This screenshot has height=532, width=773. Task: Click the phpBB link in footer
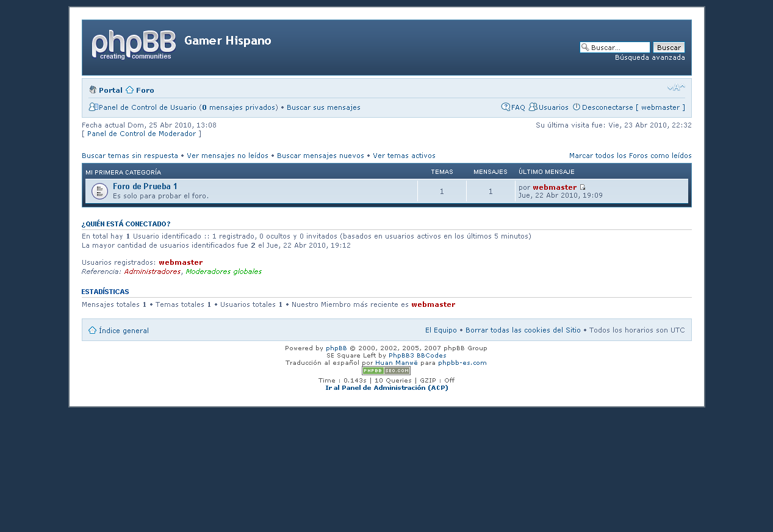click(336, 348)
